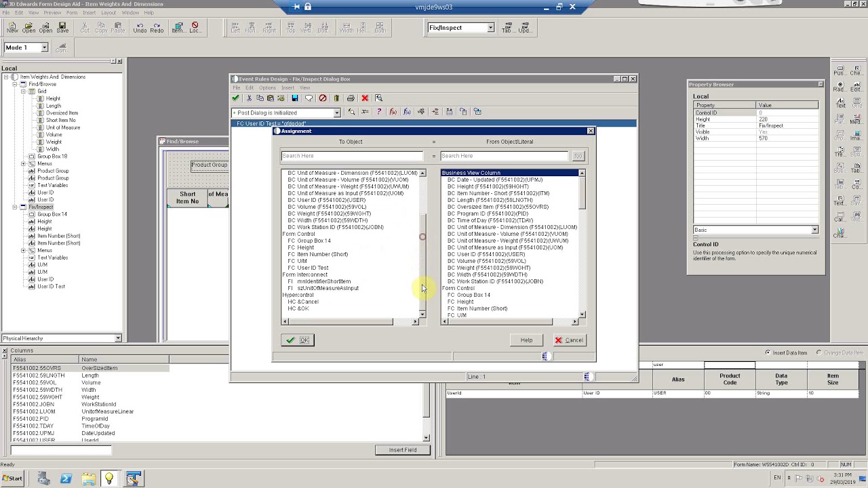The height and width of the screenshot is (488, 868).
Task: Click Cancel in the Assignment dialog
Action: [x=568, y=340]
